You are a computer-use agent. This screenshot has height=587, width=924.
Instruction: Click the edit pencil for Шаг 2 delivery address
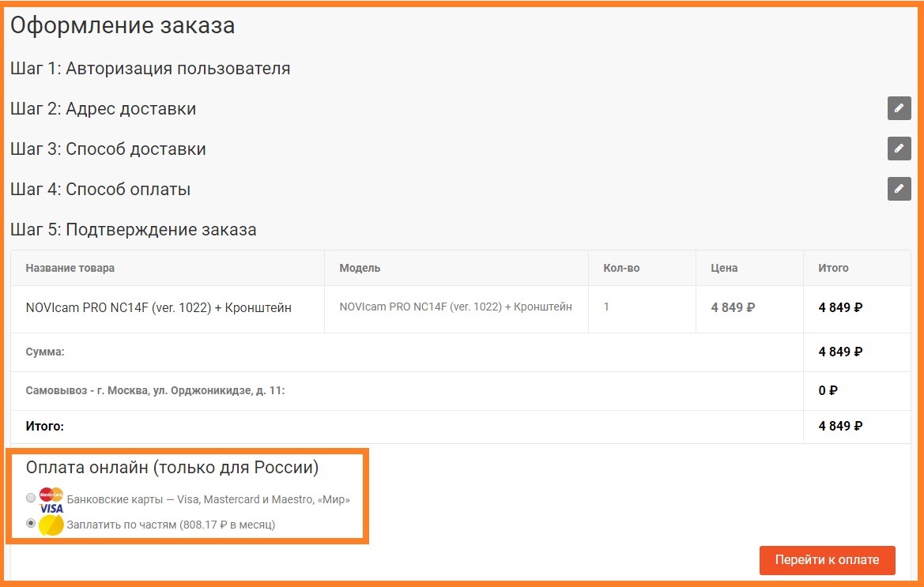899,108
